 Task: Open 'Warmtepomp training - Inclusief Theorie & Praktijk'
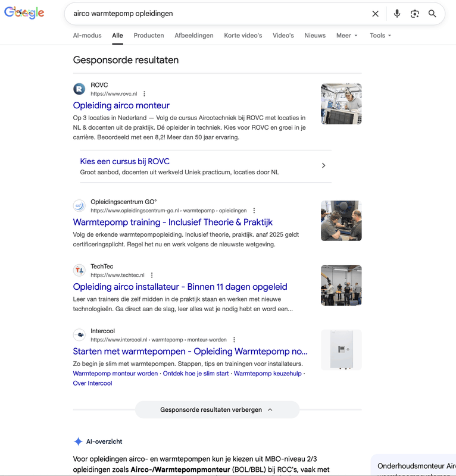tap(173, 222)
